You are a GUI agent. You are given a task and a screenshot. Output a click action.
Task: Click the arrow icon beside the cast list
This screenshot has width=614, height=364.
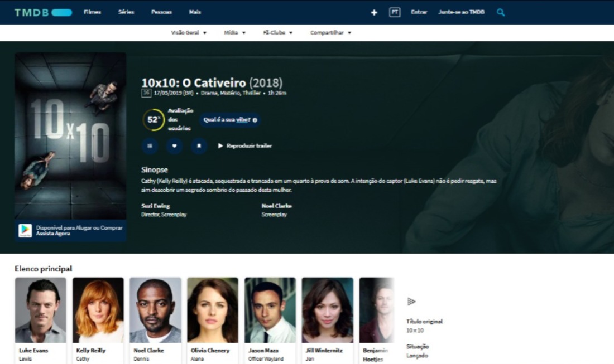[411, 302]
